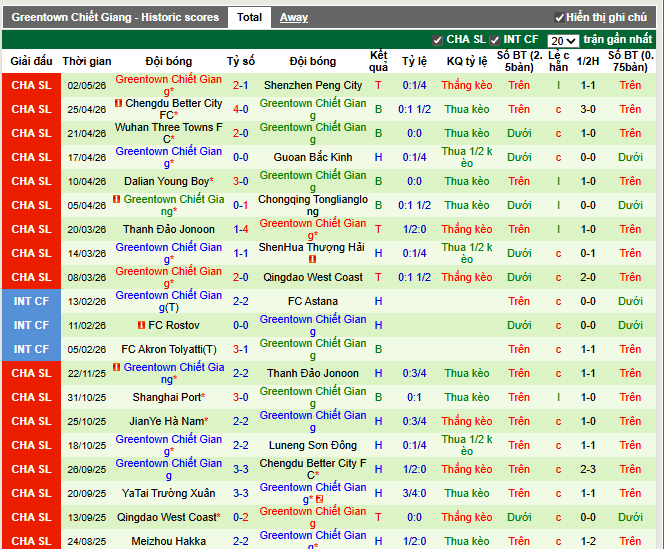Image resolution: width=664 pixels, height=549 pixels.
Task: Click Thua 1/2 kèo on Guoan row
Action: pos(467,157)
